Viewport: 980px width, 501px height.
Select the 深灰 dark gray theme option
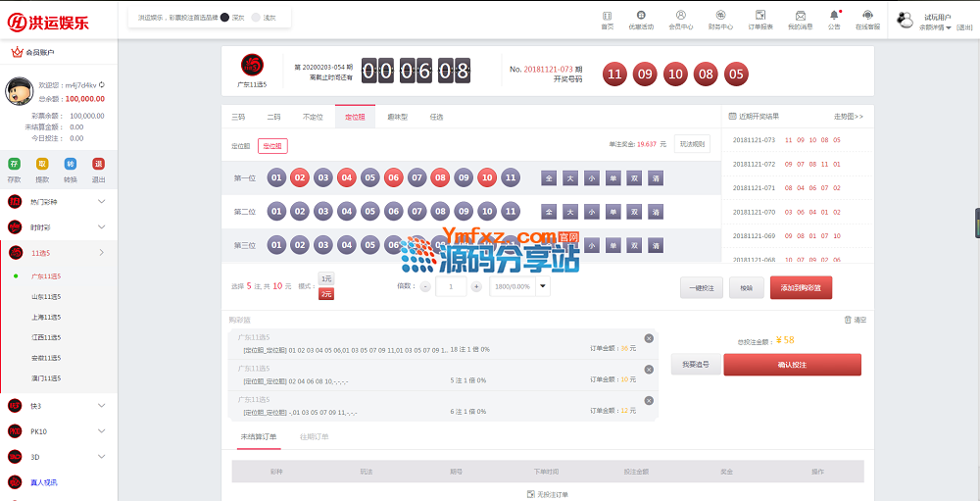coord(224,18)
